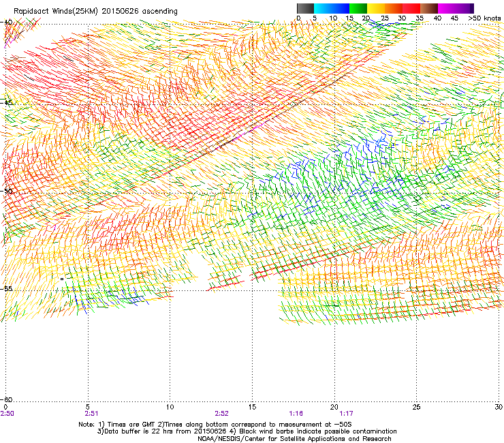Click the legend label '10'
The width and height of the screenshot is (504, 443).
click(333, 18)
